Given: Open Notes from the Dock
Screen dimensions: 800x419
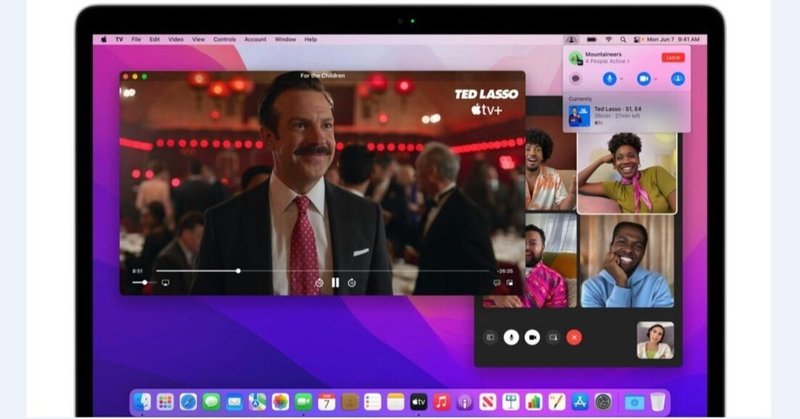Looking at the screenshot, I should click(395, 402).
